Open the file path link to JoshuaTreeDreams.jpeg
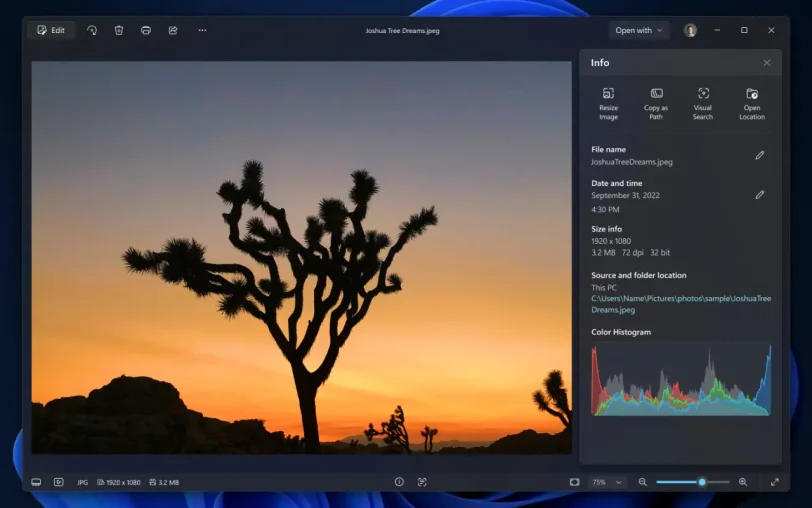Viewport: 812px width, 508px height. click(681, 304)
